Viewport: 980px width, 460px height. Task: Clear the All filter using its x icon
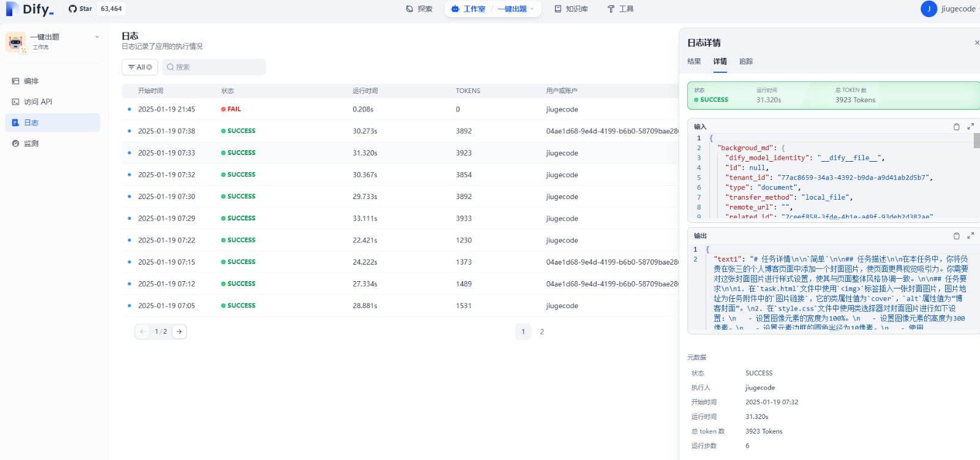pos(149,67)
